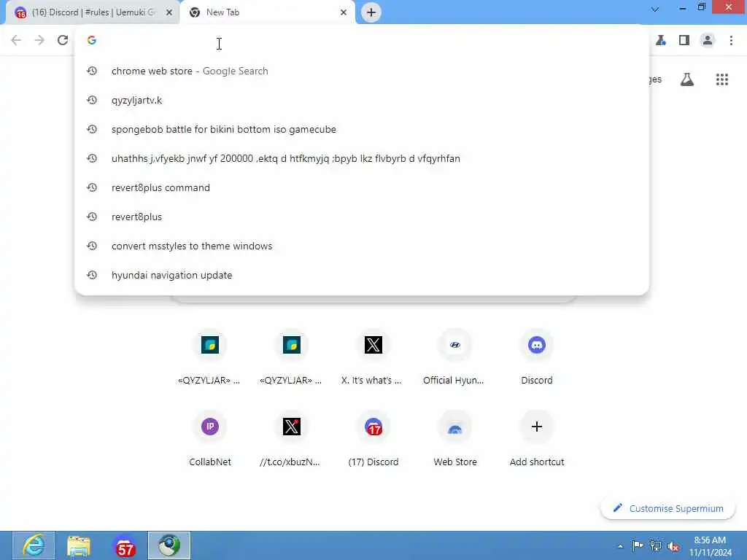Open File Explorer from taskbar
Screen dimensions: 747x560
[x=79, y=545]
